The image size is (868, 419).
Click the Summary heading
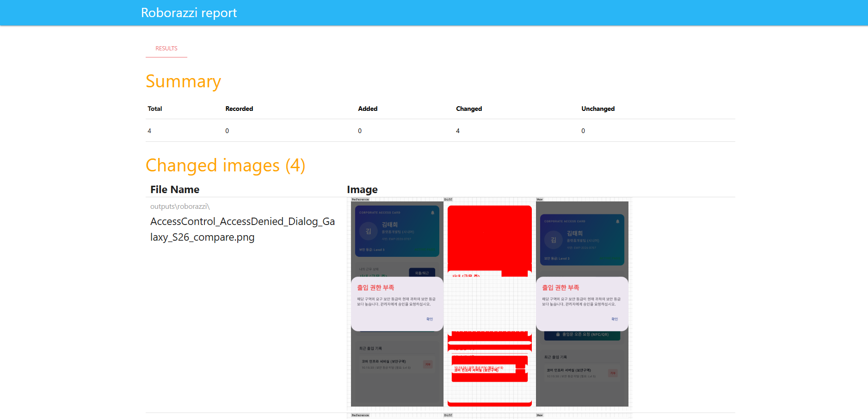183,81
